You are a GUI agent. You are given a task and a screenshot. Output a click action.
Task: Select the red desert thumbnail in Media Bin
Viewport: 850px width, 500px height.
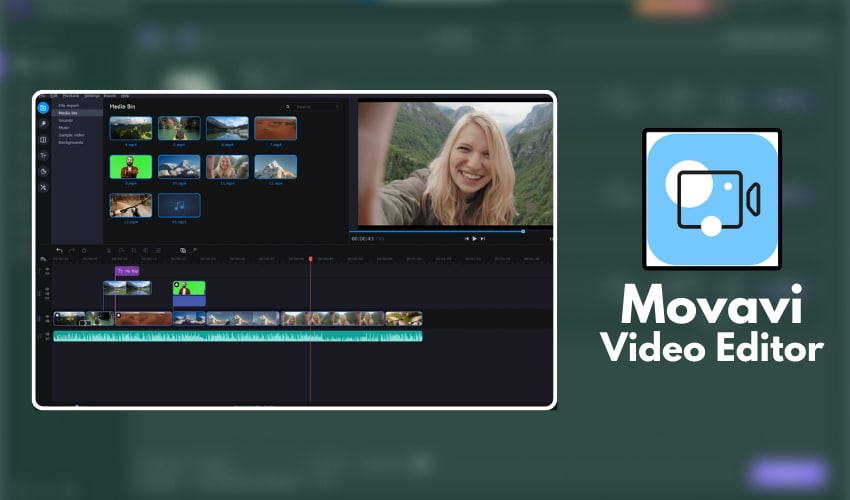click(275, 129)
